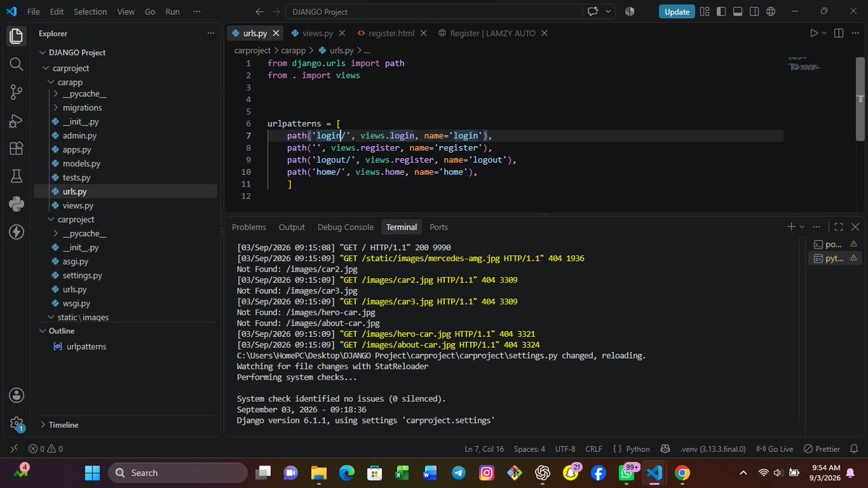The width and height of the screenshot is (868, 488).
Task: Open Run file dropdown arrow
Action: tap(825, 33)
